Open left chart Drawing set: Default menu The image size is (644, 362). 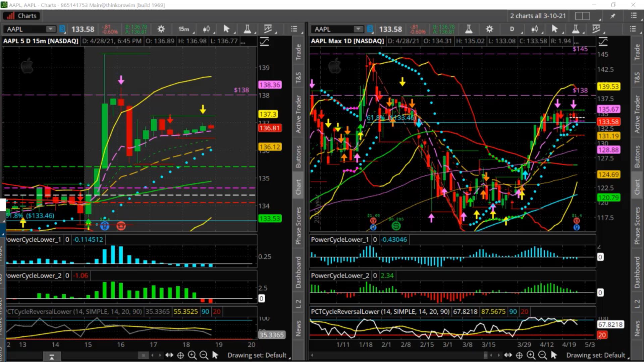(258, 355)
